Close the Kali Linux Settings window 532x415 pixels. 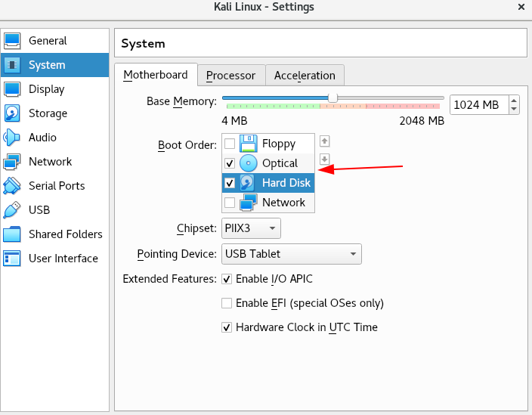[x=521, y=7]
